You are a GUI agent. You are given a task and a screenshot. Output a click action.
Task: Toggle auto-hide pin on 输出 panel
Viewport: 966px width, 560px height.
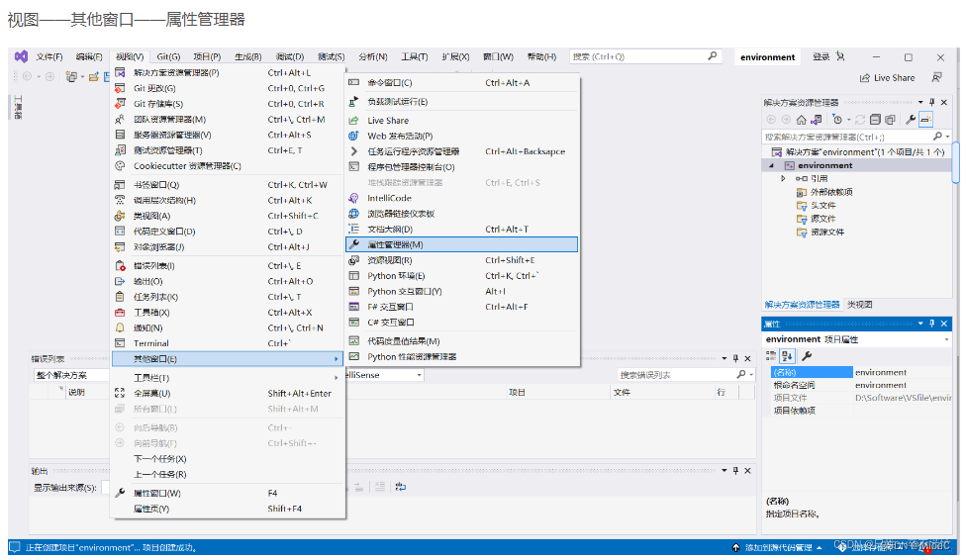[735, 471]
